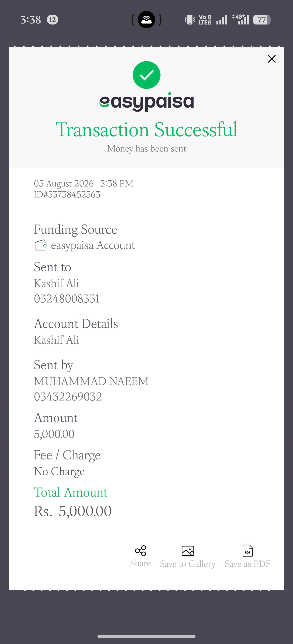Tap the easypaisa logo

(146, 102)
